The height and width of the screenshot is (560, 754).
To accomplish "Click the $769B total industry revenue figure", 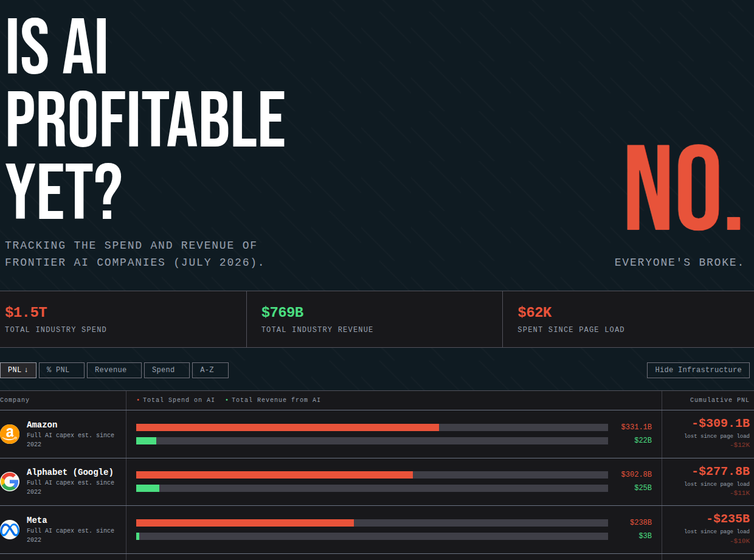I will point(282,313).
